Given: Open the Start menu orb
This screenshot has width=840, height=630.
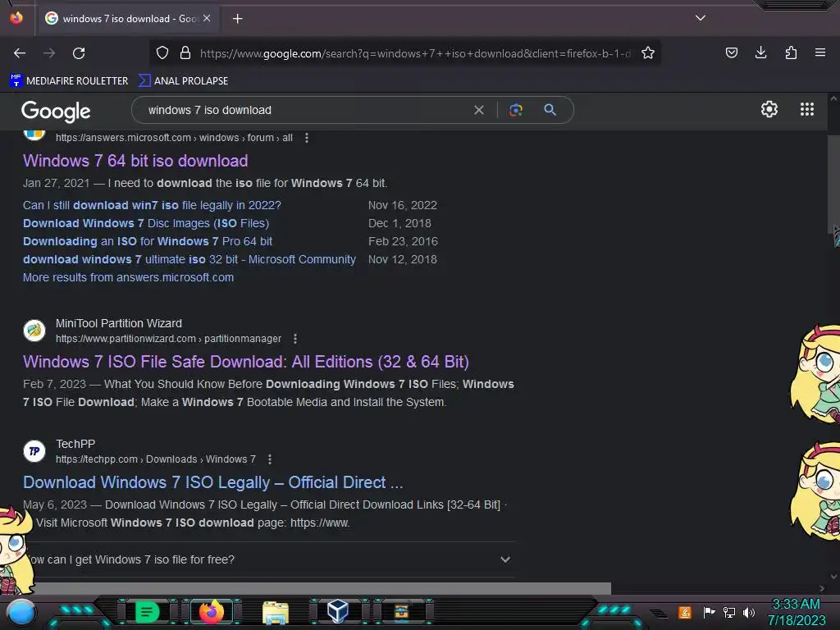Looking at the screenshot, I should tap(21, 612).
